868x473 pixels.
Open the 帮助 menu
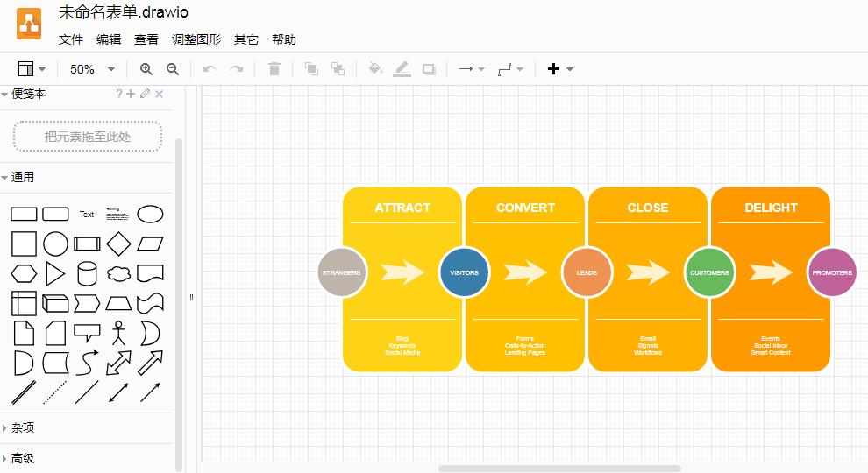[283, 39]
